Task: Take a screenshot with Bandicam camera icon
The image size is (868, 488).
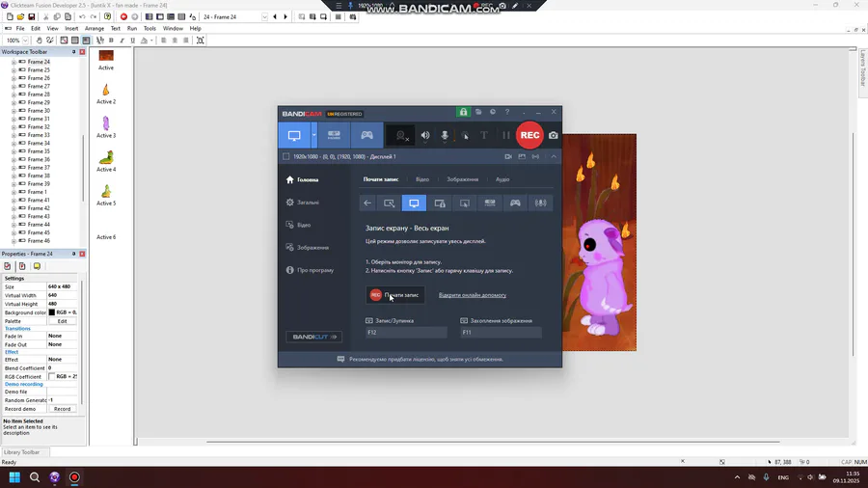Action: pyautogui.click(x=553, y=135)
